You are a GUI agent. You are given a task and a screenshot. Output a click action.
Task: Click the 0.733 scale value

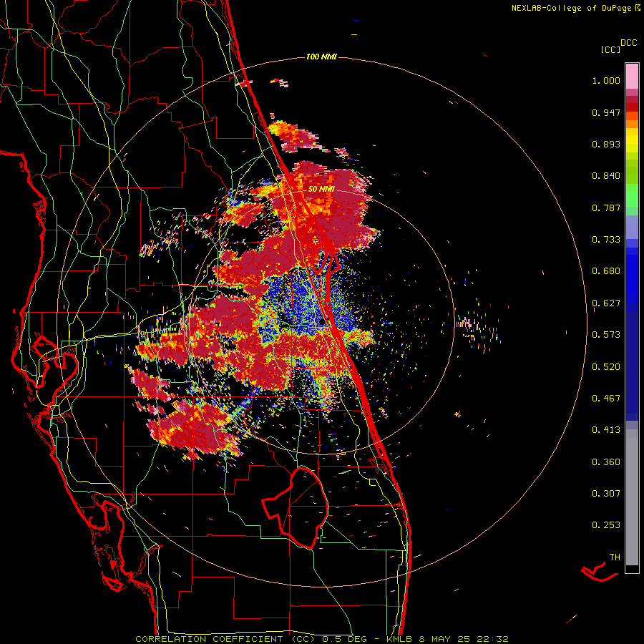tap(606, 240)
